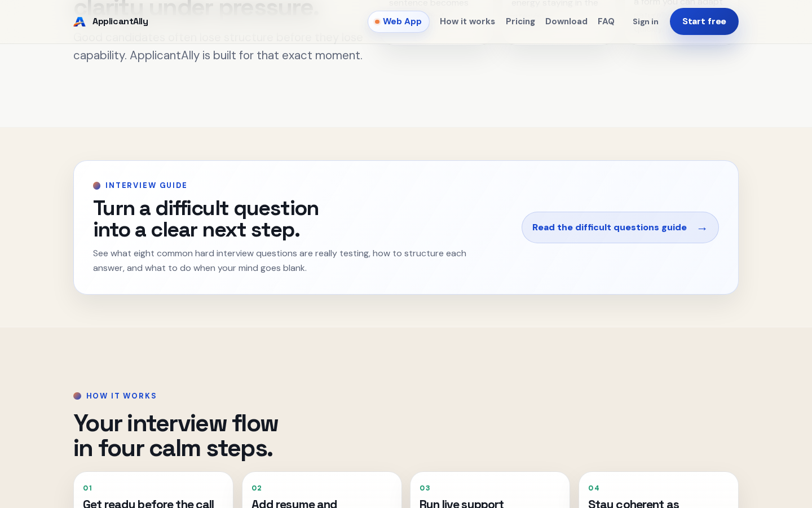Click the gradient dot beside INTERVIEW GUIDE
The width and height of the screenshot is (812, 508).
97,185
